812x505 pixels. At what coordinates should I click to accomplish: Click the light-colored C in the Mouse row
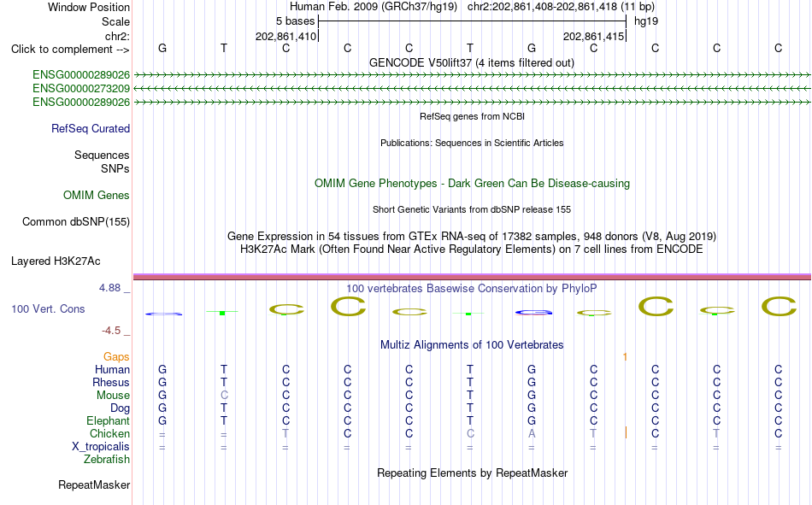coord(224,395)
